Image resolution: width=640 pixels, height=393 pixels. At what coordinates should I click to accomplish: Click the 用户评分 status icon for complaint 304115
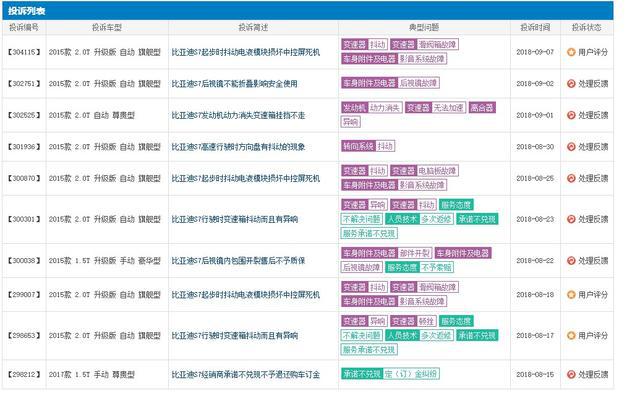pyautogui.click(x=571, y=52)
